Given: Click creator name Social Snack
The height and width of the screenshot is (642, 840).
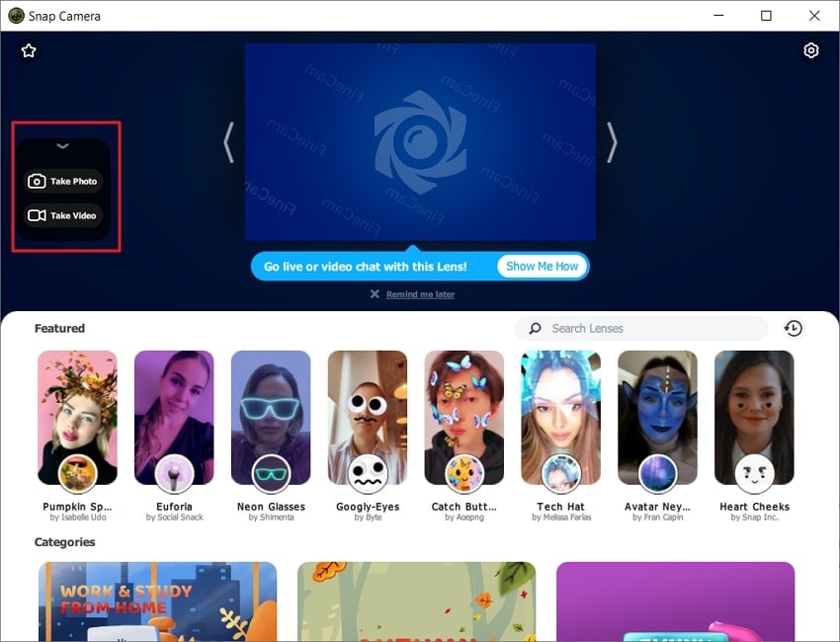Looking at the screenshot, I should [x=180, y=518].
